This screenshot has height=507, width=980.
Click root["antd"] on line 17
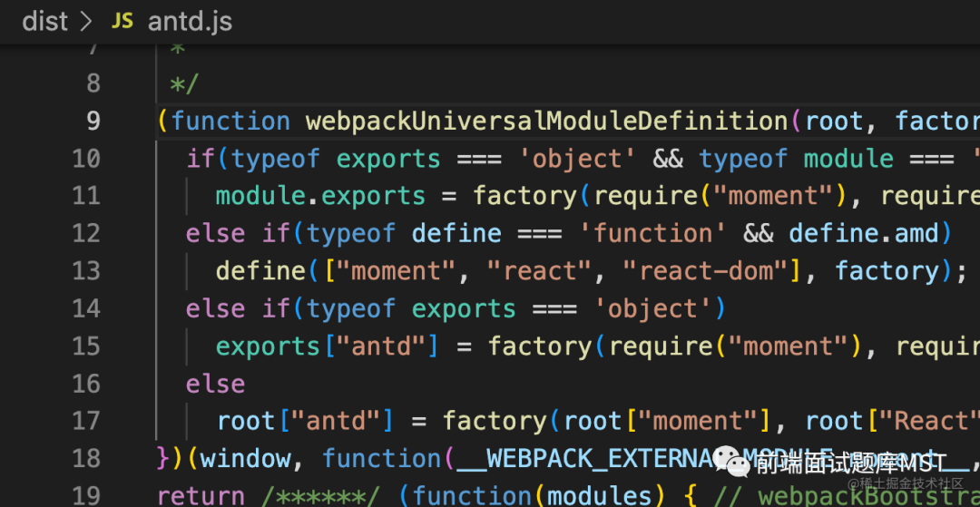pyautogui.click(x=306, y=420)
